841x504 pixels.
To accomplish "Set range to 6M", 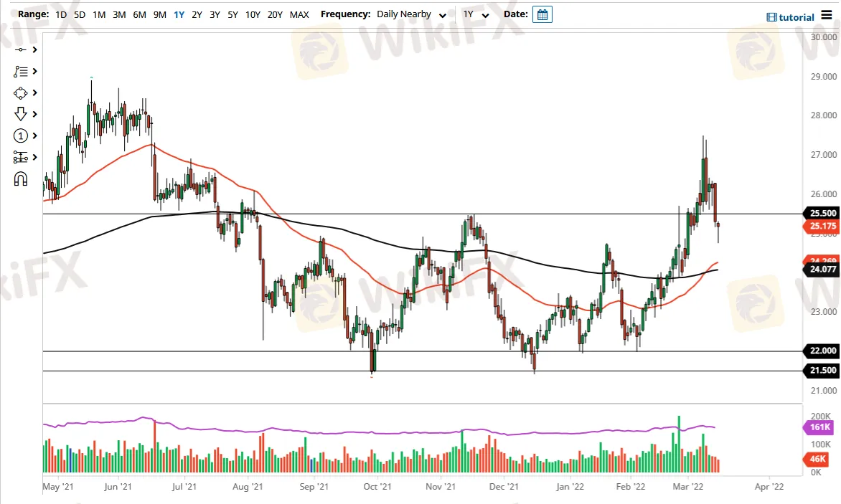I will click(139, 14).
